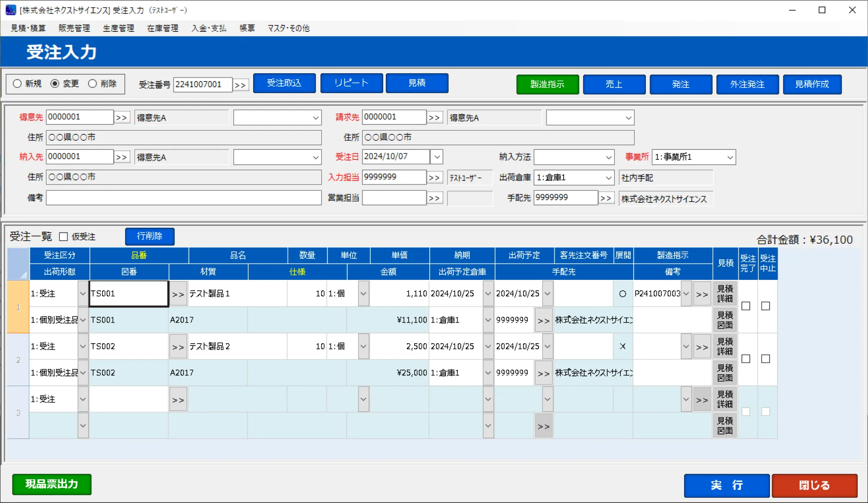Open the 入金・支払 menu

pyautogui.click(x=209, y=28)
